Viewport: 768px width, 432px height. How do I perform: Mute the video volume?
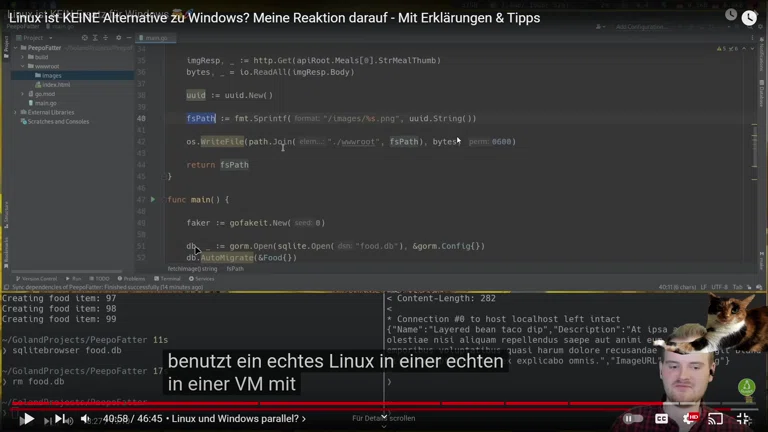[85, 419]
